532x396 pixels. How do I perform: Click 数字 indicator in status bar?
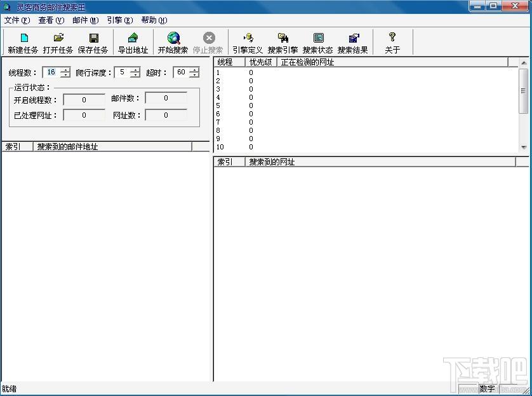click(x=486, y=389)
